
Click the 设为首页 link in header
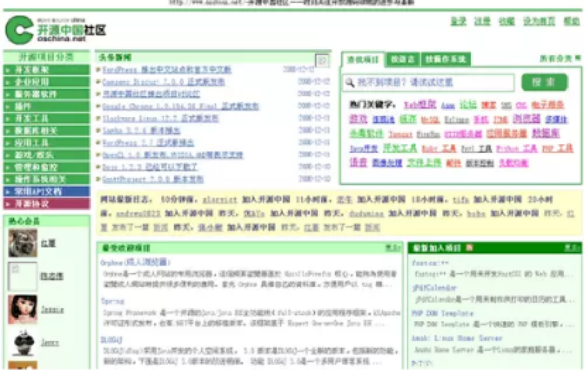(x=539, y=22)
